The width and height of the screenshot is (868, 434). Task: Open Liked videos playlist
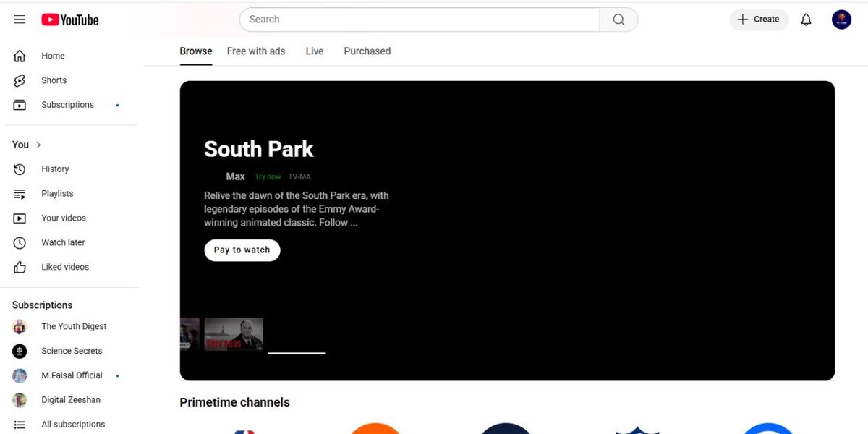pos(65,267)
